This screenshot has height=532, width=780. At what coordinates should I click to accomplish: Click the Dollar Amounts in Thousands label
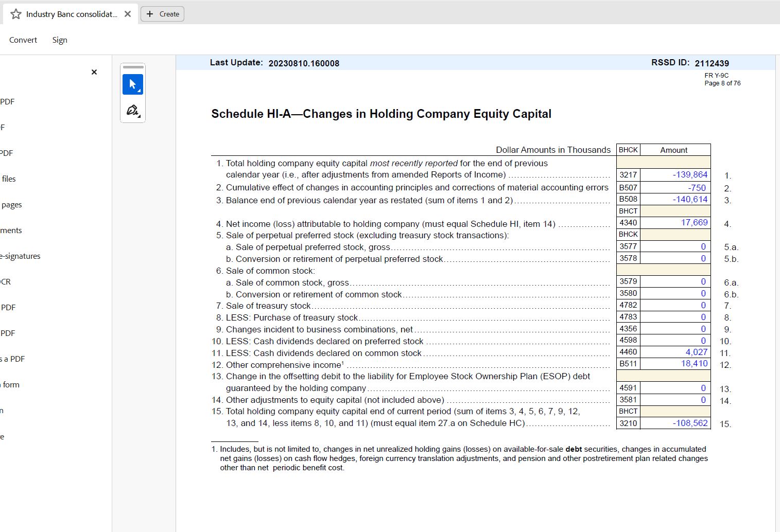coord(553,150)
